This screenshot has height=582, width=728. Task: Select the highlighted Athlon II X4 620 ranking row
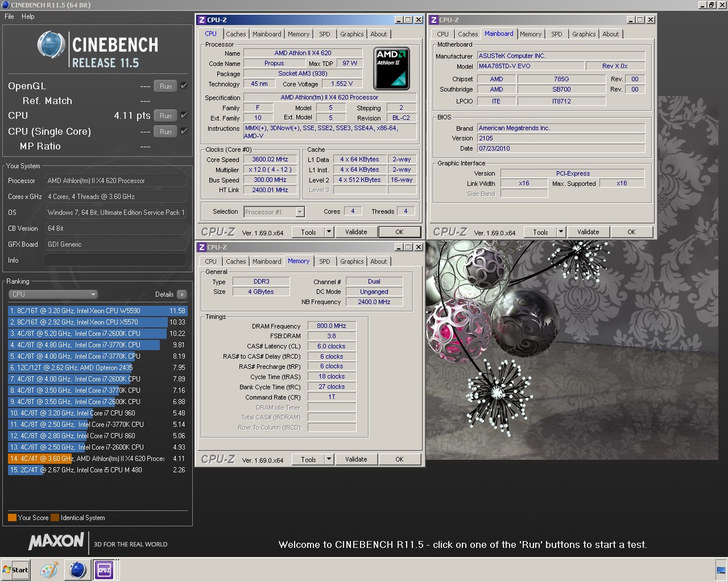pyautogui.click(x=97, y=459)
